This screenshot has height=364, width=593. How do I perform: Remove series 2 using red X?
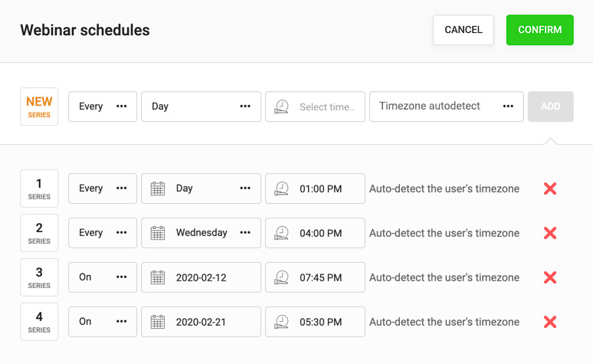[549, 233]
